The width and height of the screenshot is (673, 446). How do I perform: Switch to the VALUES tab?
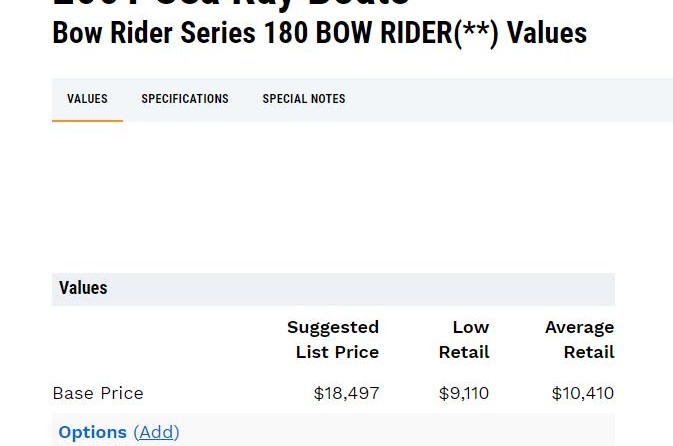point(87,99)
